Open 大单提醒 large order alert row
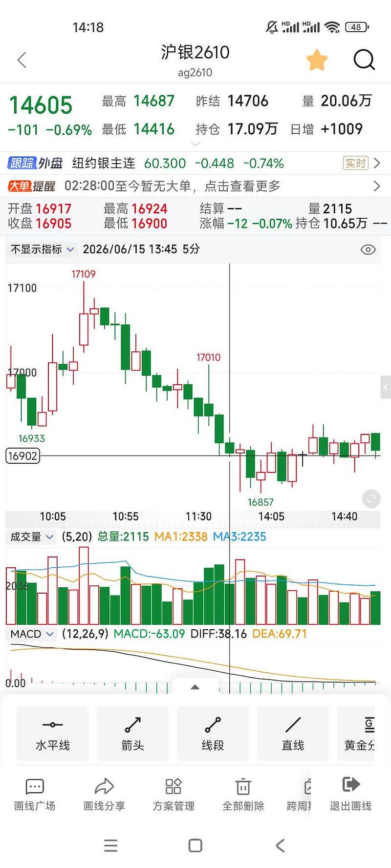Screen dimensions: 391x868 195,186
